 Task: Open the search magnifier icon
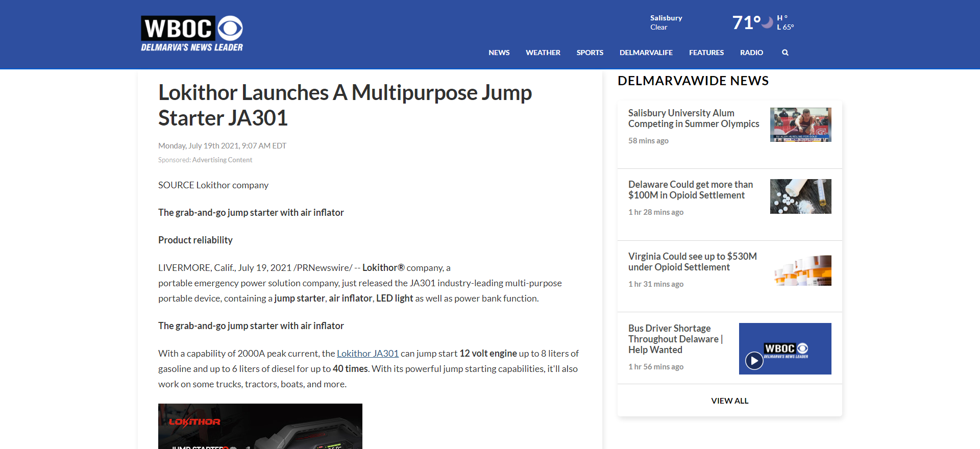coord(785,53)
